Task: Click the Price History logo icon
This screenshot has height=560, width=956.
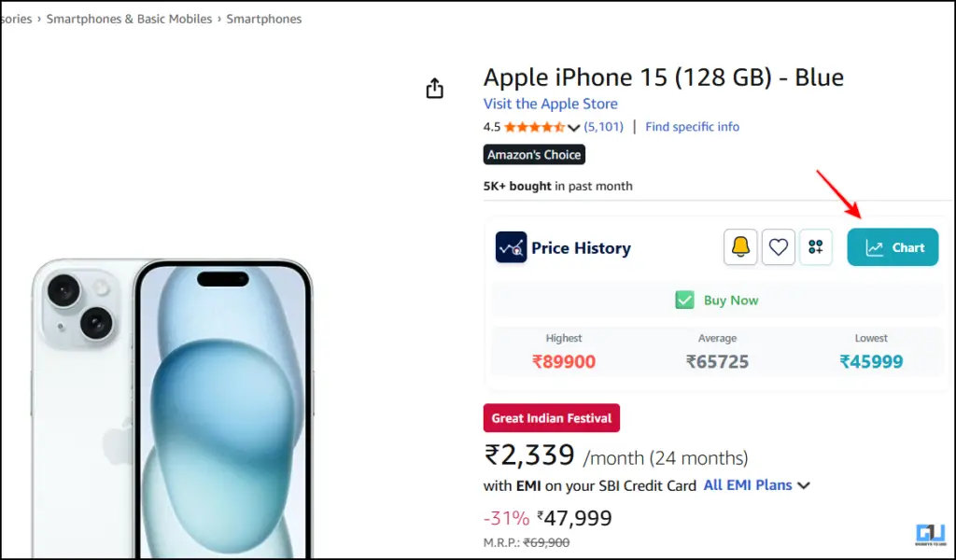Action: coord(511,247)
